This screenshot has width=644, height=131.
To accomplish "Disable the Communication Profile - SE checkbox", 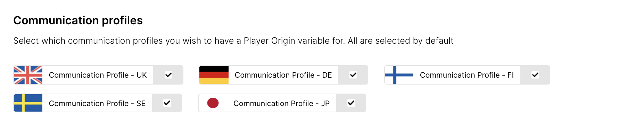I will click(167, 103).
